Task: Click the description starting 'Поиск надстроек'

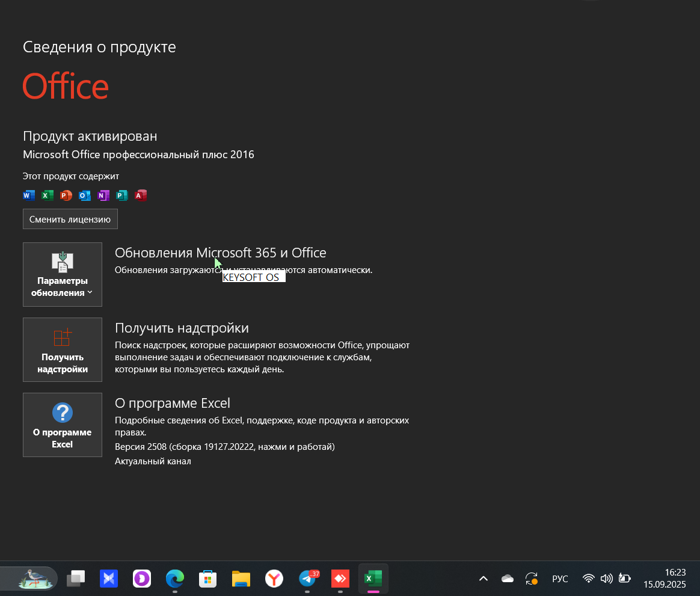Action: [x=262, y=357]
